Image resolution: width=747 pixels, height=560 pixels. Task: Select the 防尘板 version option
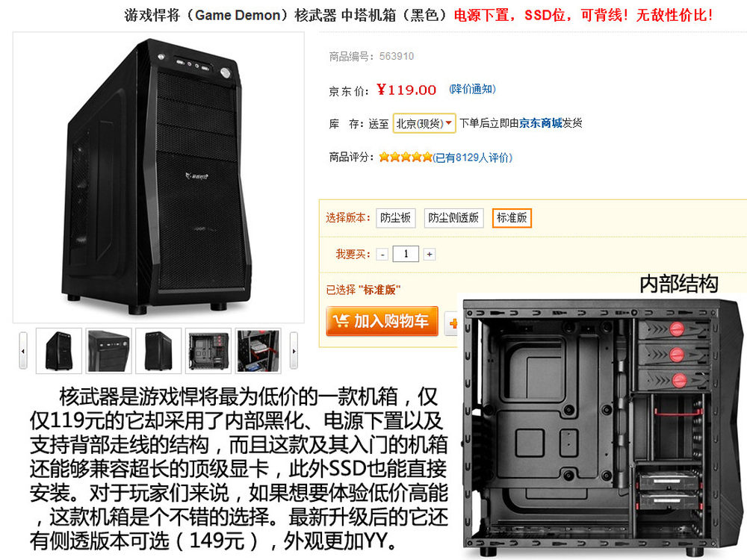[395, 218]
